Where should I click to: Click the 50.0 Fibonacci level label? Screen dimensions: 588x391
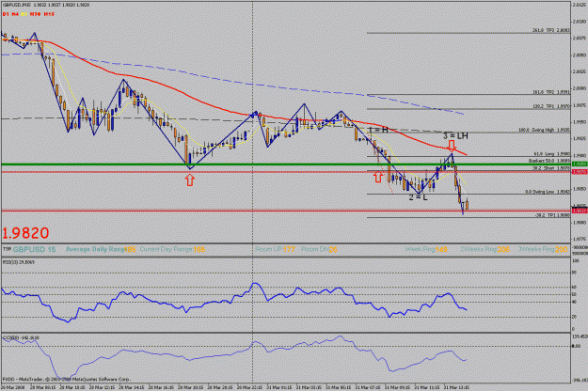pyautogui.click(x=549, y=161)
